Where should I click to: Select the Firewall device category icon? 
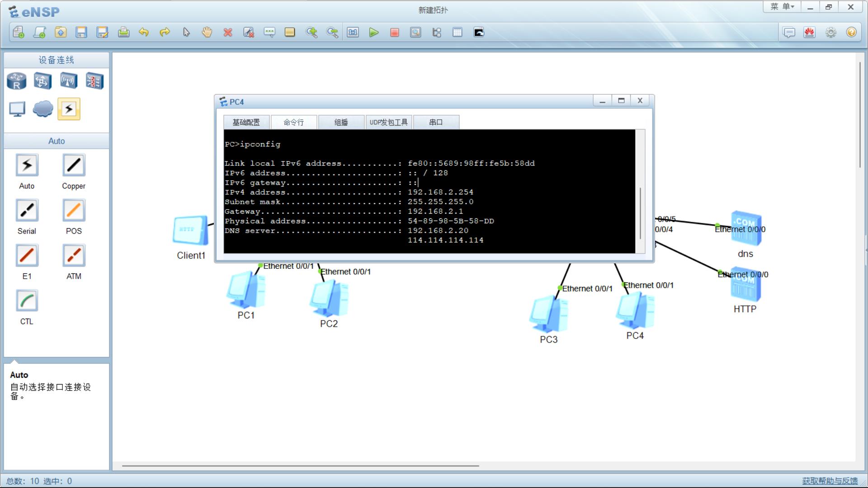tap(94, 81)
